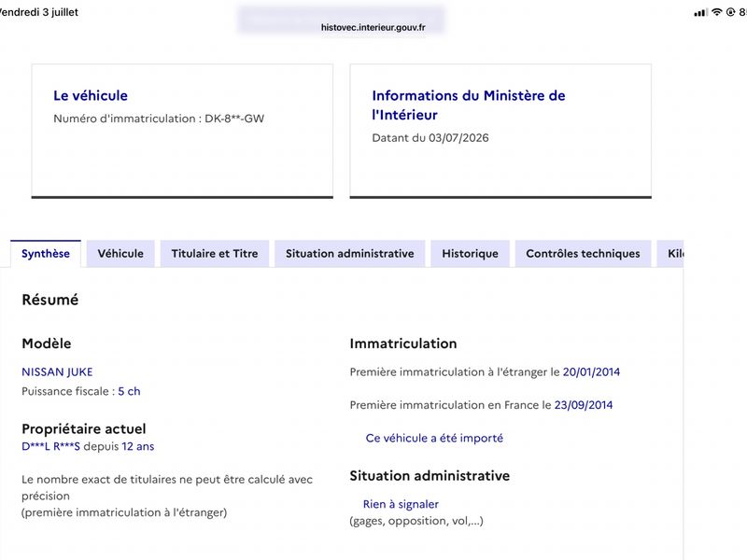The width and height of the screenshot is (747, 560).
Task: Click the orientation lock status icon
Action: point(730,12)
